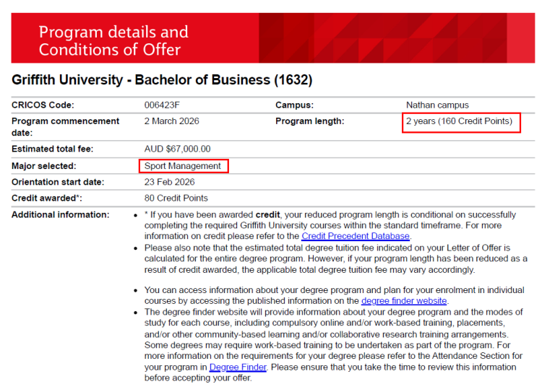Select the CRICOS code 006423F
Screen dimensions: 542x392
point(162,105)
